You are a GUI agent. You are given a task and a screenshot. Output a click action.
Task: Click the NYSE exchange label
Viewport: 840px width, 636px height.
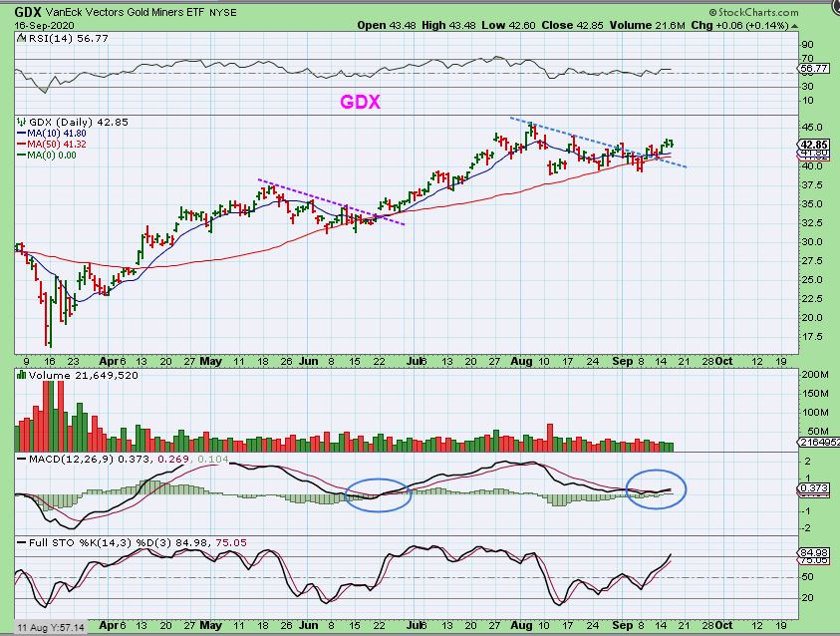[223, 12]
